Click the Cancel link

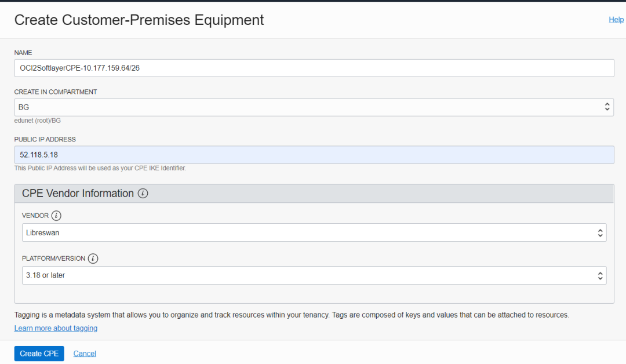click(x=85, y=354)
